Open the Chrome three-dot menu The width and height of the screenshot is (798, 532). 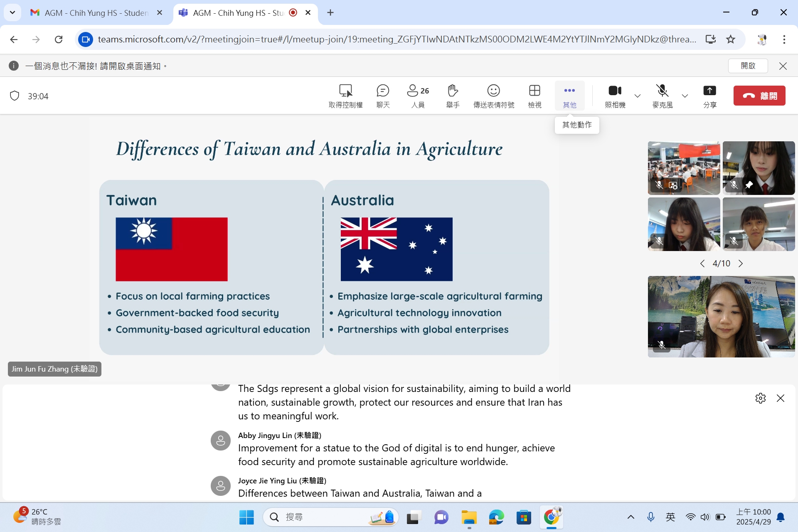pos(784,39)
